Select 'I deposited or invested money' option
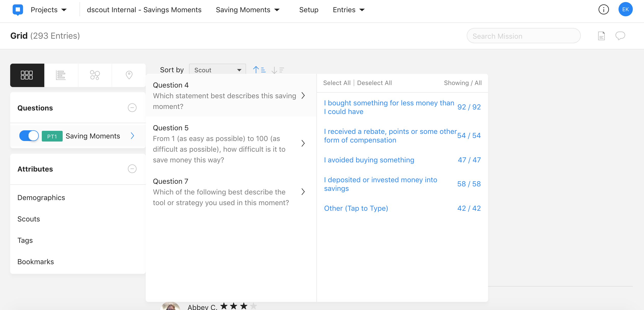644x310 pixels. coord(380,184)
